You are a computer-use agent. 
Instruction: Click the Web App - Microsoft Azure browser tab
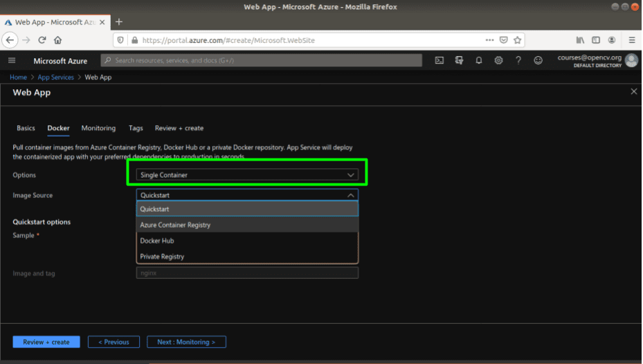pos(54,22)
